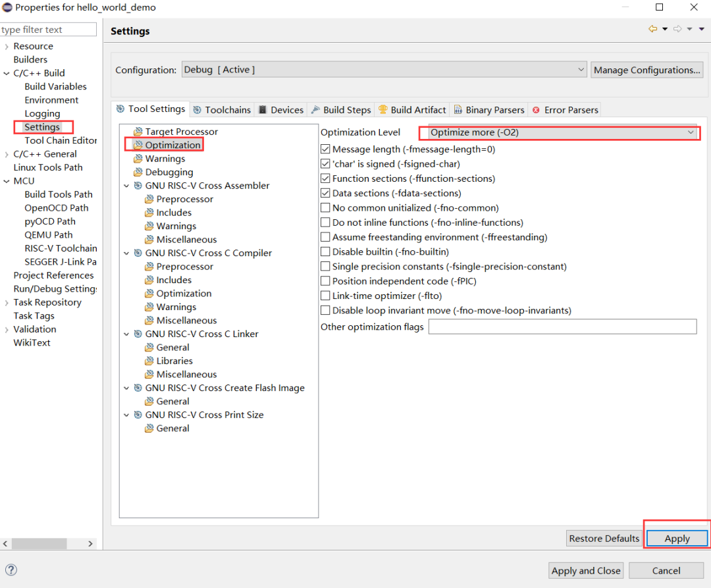
Task: Enable Disable builtin checkbox
Action: [325, 252]
